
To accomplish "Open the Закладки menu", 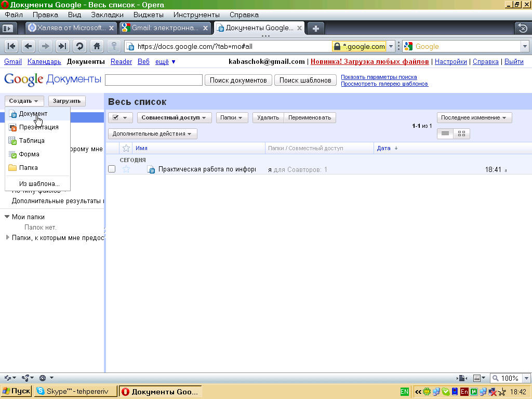I will click(107, 15).
